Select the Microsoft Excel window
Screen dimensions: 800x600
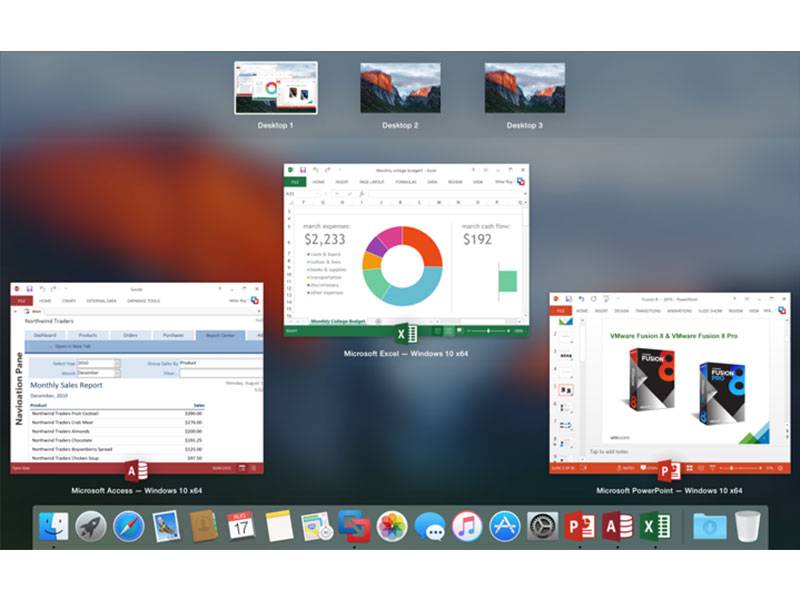pyautogui.click(x=406, y=250)
